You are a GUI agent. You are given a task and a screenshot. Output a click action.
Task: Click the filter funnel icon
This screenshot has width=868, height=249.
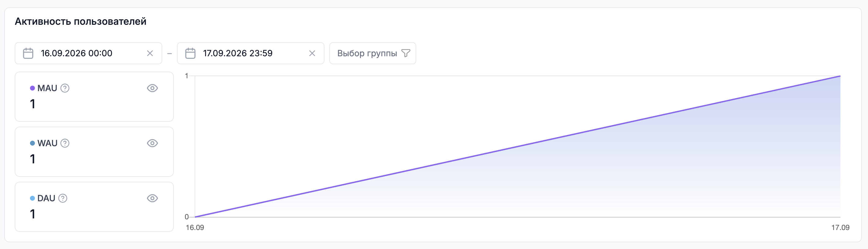tap(406, 53)
